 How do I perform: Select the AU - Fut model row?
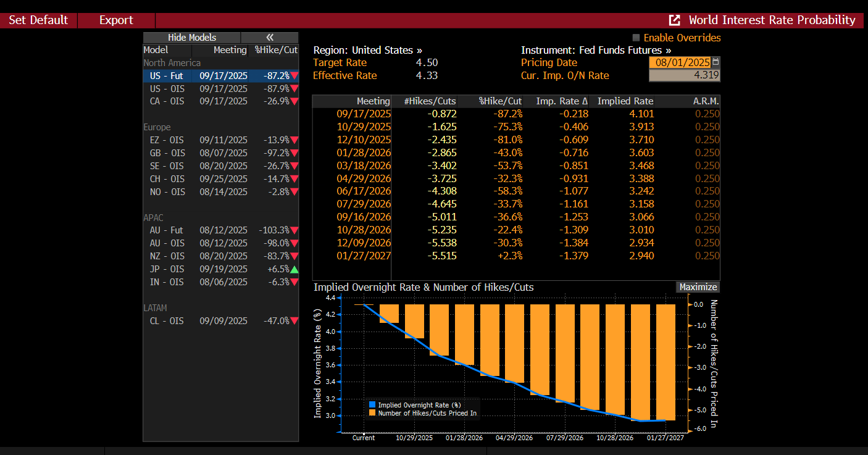220,230
